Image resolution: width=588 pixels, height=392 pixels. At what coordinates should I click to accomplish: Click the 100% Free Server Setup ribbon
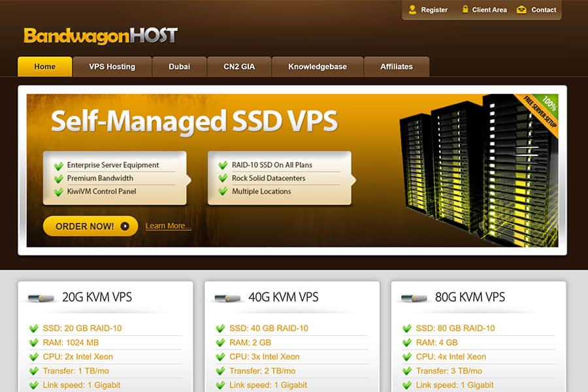[x=540, y=112]
